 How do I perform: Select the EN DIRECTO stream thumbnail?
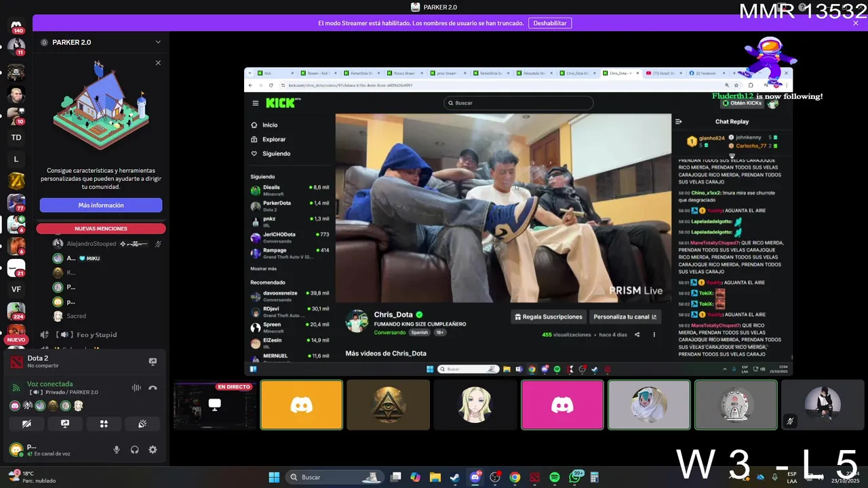coord(214,405)
